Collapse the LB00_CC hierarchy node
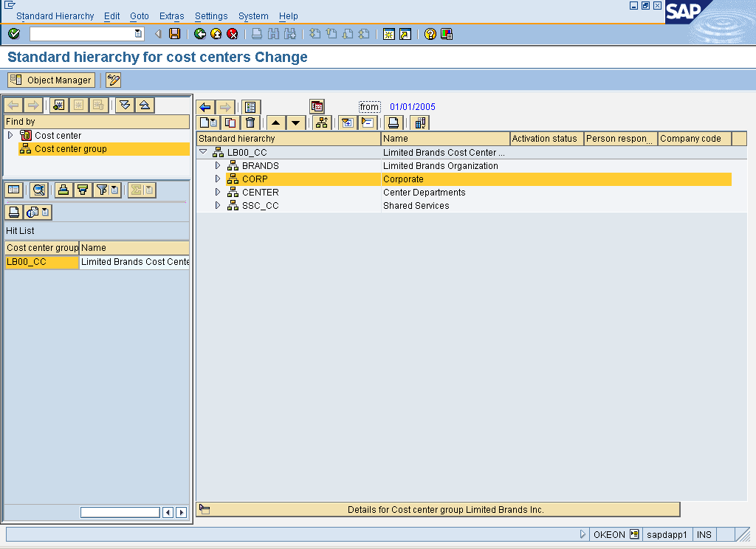 tap(204, 152)
